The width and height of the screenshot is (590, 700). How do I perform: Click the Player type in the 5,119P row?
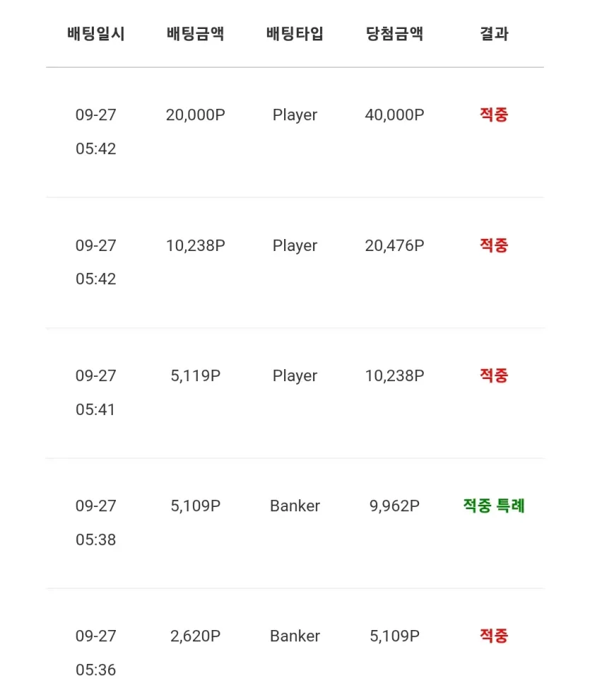point(295,376)
